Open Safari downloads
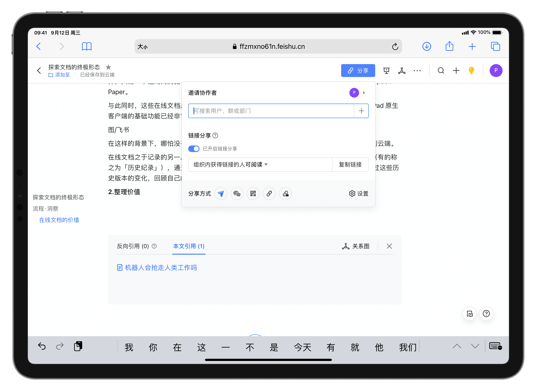Image resolution: width=537 pixels, height=392 pixels. 426,46
